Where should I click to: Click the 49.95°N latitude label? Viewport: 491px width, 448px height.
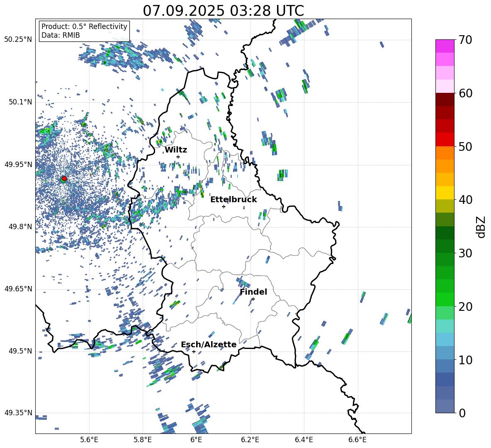18,165
